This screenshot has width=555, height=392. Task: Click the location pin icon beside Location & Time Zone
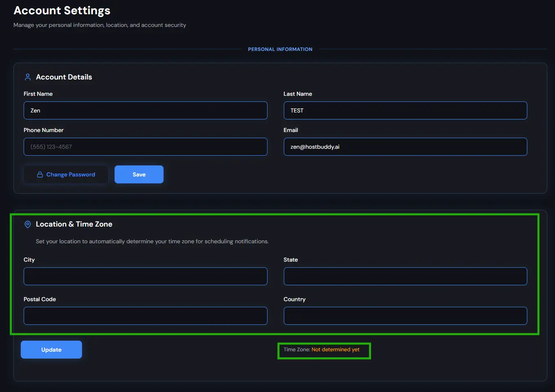pos(27,224)
